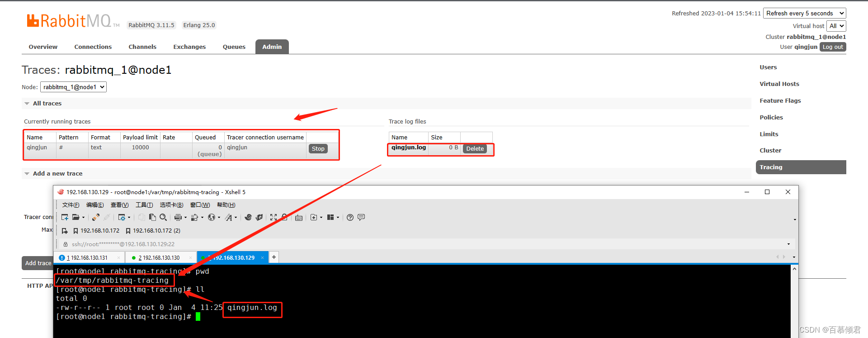This screenshot has width=868, height=338.
Task: Open the Overview tab
Action: pyautogui.click(x=43, y=47)
